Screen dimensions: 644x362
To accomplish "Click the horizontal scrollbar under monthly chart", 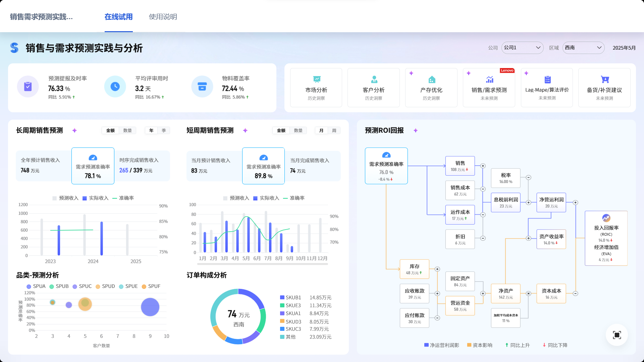I will pyautogui.click(x=263, y=264).
